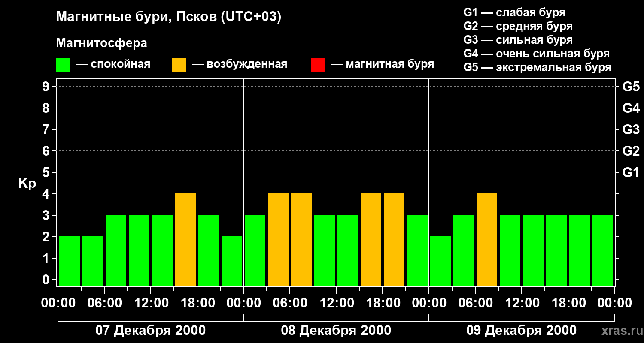The image size is (644, 343).
Task: Click the '12:00' time label for 08 Декабря
Action: coord(336,303)
